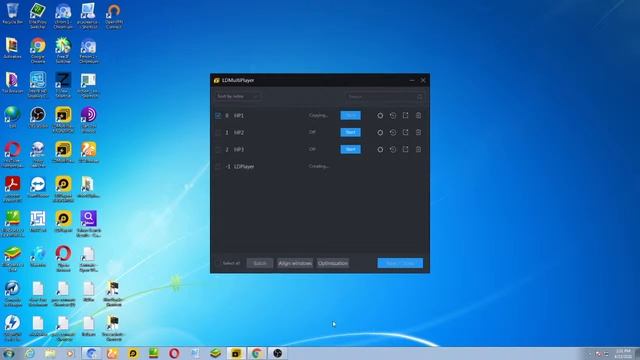Open backup/restore icon for HP1 instance
The width and height of the screenshot is (640, 360).
[x=393, y=116]
